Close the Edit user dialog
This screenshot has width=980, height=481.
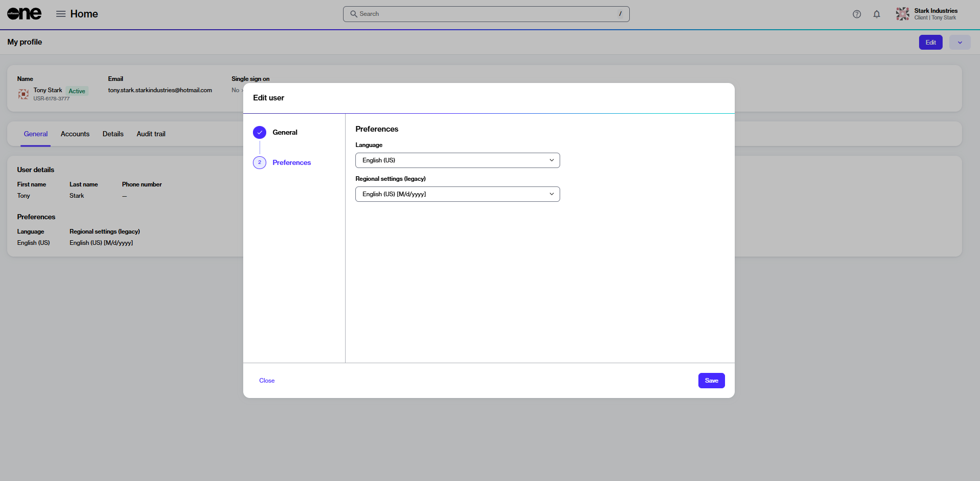pos(267,381)
